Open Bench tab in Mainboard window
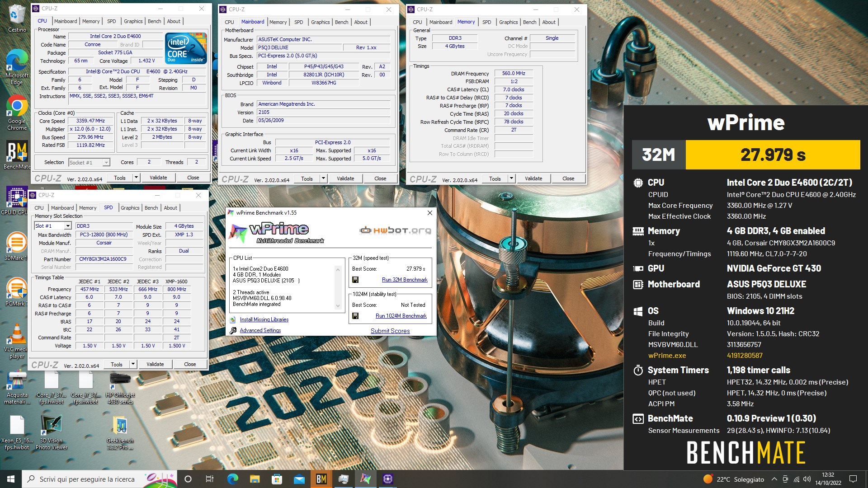868x488 pixels. [x=341, y=22]
